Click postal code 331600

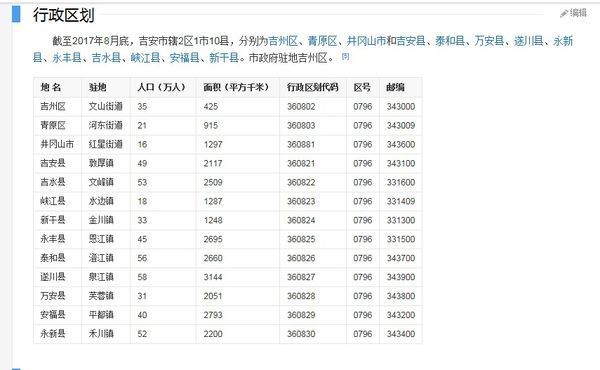tap(401, 182)
